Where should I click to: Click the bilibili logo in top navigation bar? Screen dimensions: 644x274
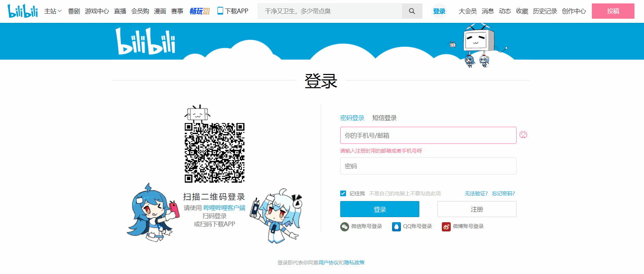tap(23, 11)
